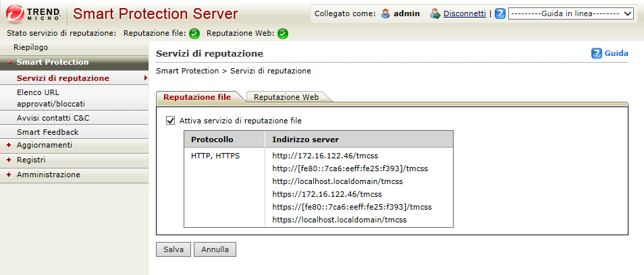Open the Guida in linea dropdown
The height and width of the screenshot is (275, 644).
point(570,13)
